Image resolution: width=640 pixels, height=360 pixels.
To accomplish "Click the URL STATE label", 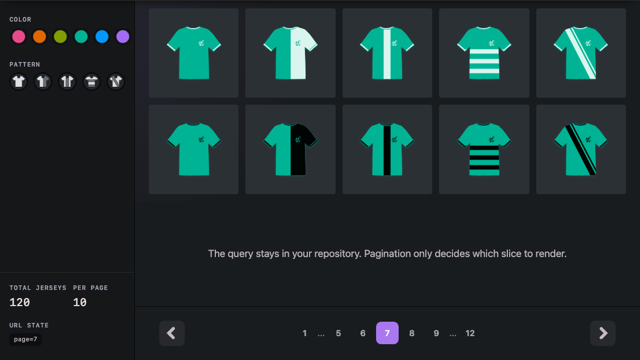I will 29,325.
